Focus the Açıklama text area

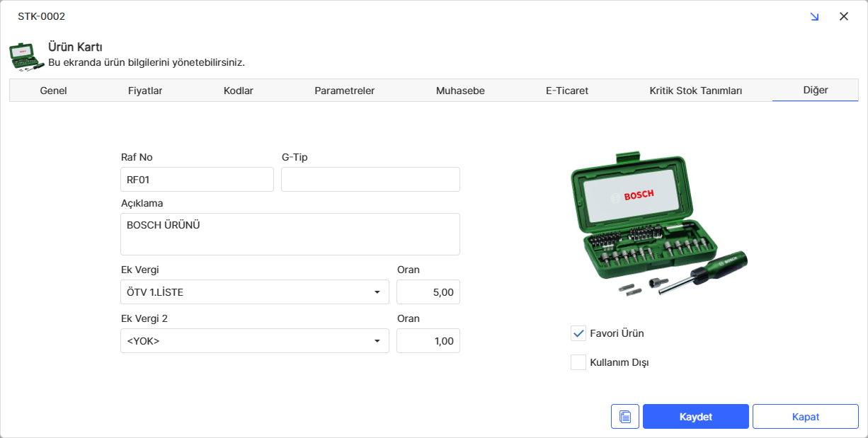click(x=290, y=234)
